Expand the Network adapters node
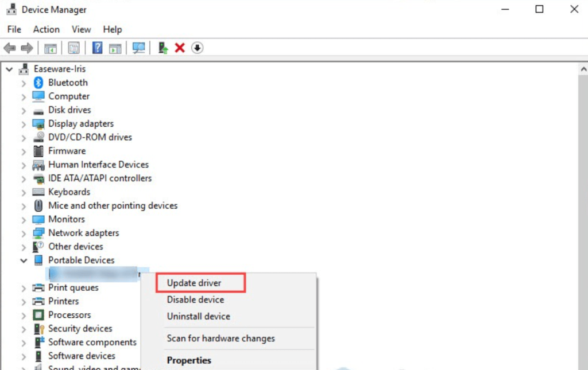588x370 pixels. [x=24, y=233]
